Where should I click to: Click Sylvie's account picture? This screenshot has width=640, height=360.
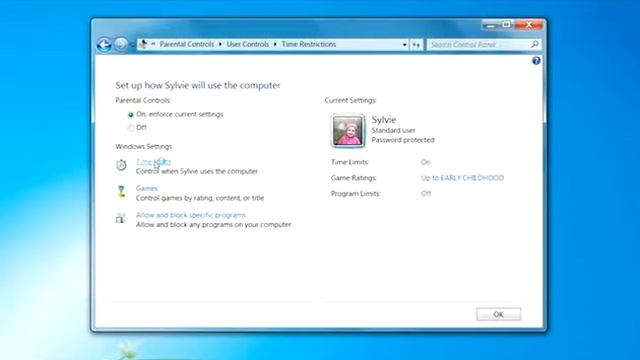347,131
